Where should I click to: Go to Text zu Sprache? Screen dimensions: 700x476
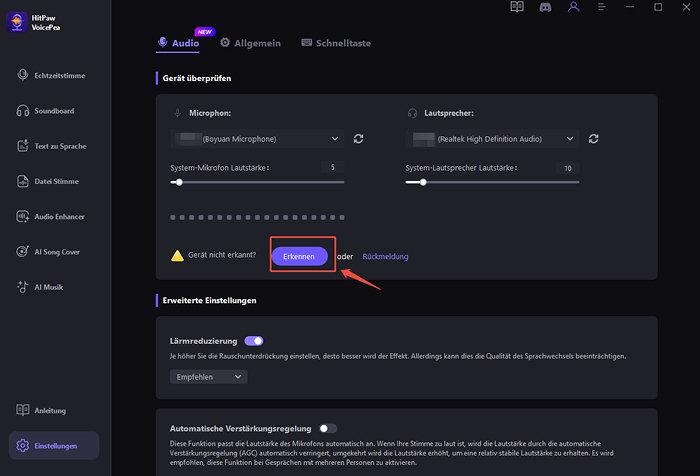[x=54, y=146]
